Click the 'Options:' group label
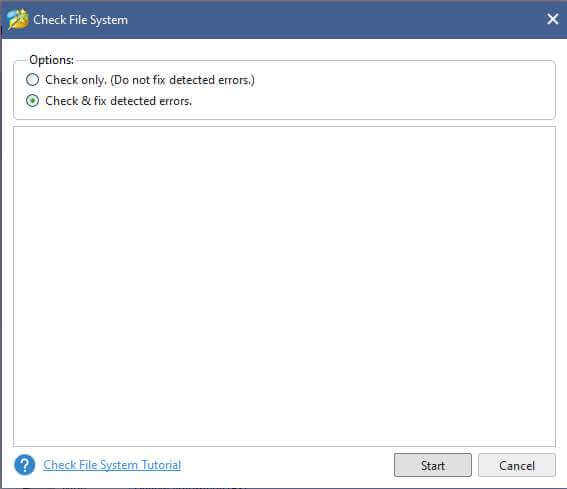The image size is (567, 489). coord(51,60)
